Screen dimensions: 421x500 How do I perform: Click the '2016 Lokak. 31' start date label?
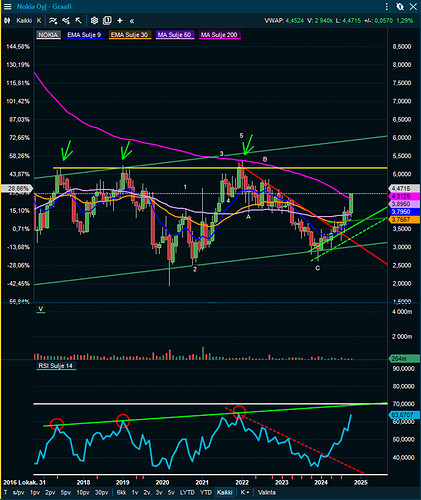pyautogui.click(x=25, y=482)
